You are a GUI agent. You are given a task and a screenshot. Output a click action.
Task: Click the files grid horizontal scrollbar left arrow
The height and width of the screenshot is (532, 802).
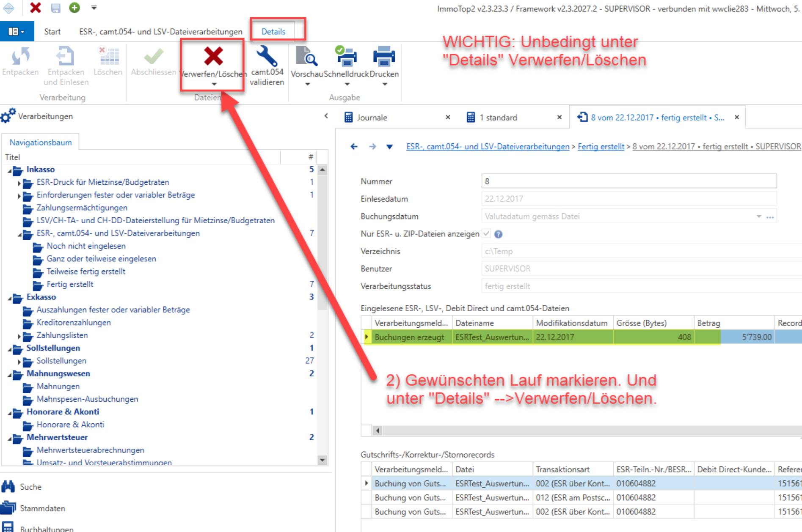[378, 431]
